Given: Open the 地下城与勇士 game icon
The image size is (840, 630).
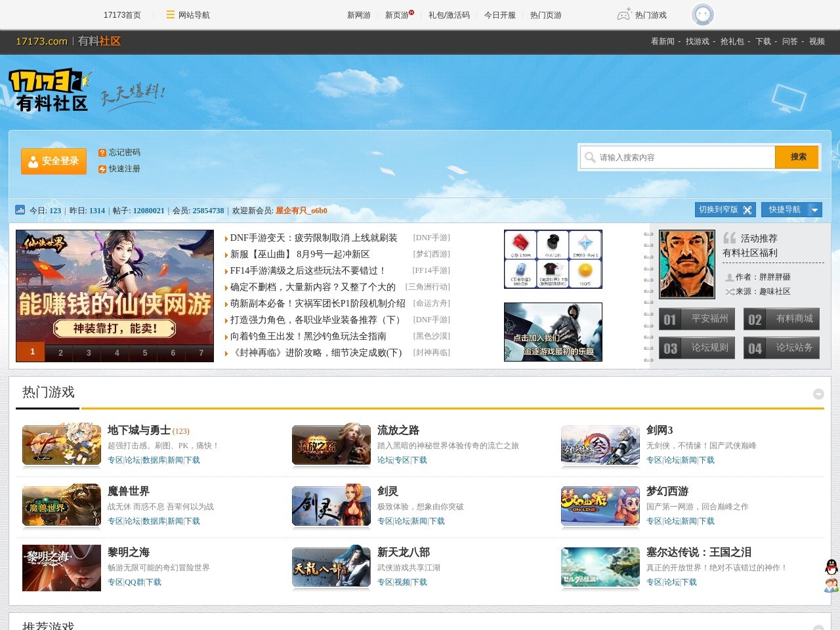Looking at the screenshot, I should 62,445.
